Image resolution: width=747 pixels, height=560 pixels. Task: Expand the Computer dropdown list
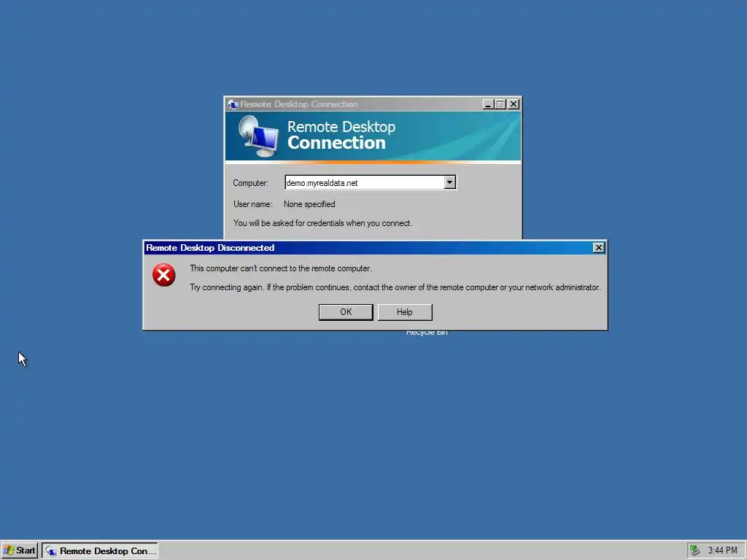[449, 182]
